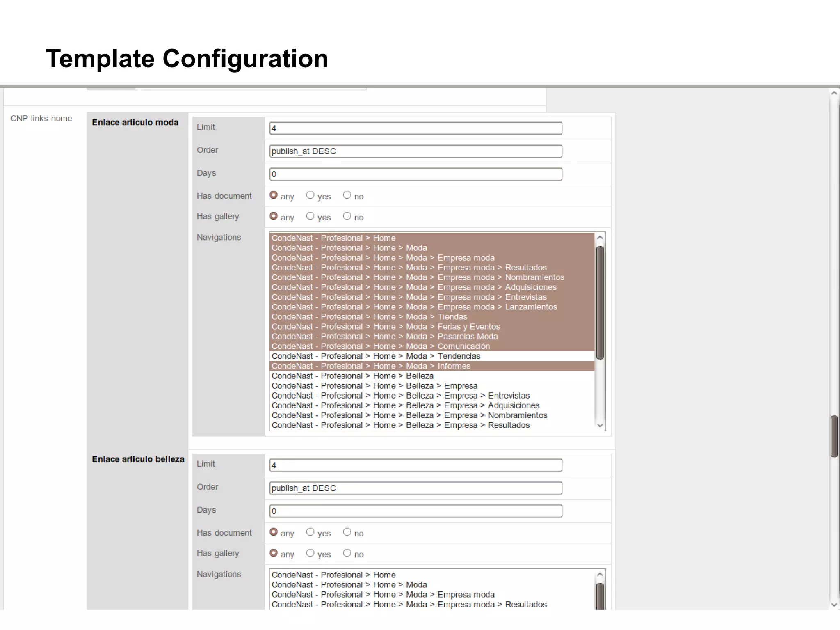Select 'no' for Has document in Enlace articulo belleza
Screen dimensions: 840x630
click(x=347, y=532)
